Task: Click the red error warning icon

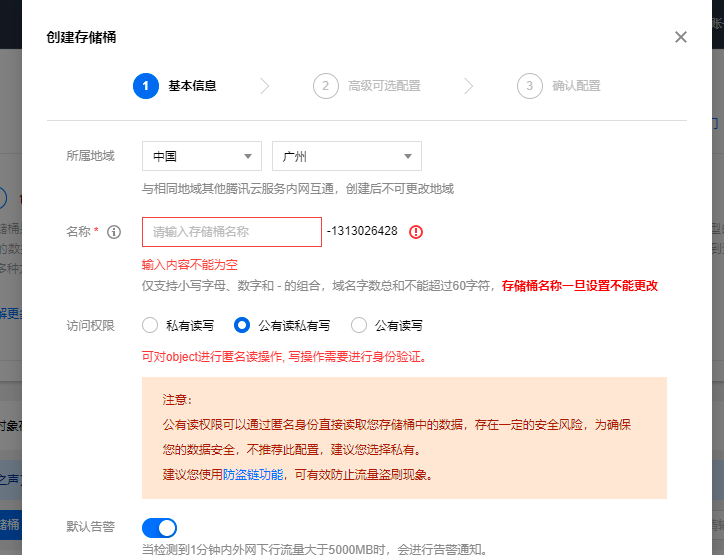Action: (416, 232)
